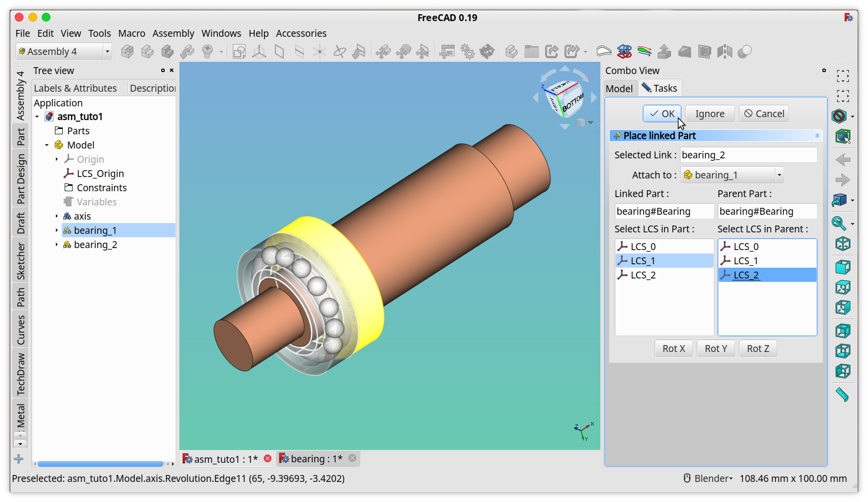Collapse the asm_tuto1 tree node
Viewport: 868px width, 502px height.
(x=37, y=117)
